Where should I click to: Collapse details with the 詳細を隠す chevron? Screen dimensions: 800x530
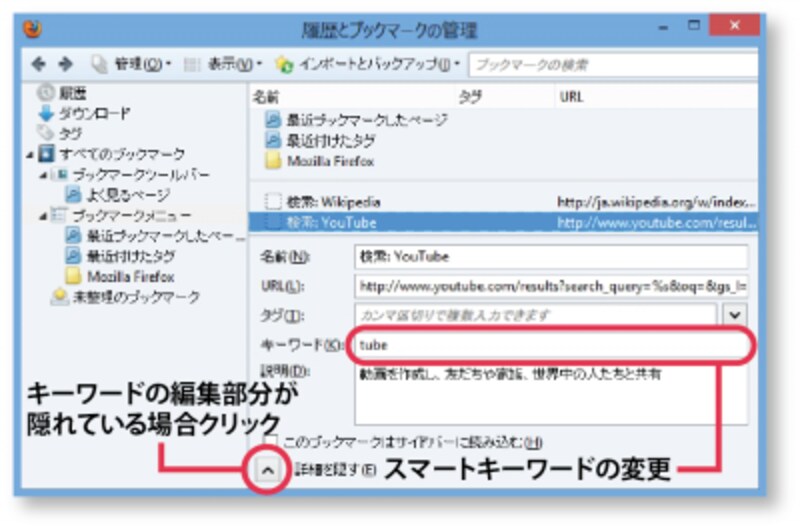pos(267,470)
